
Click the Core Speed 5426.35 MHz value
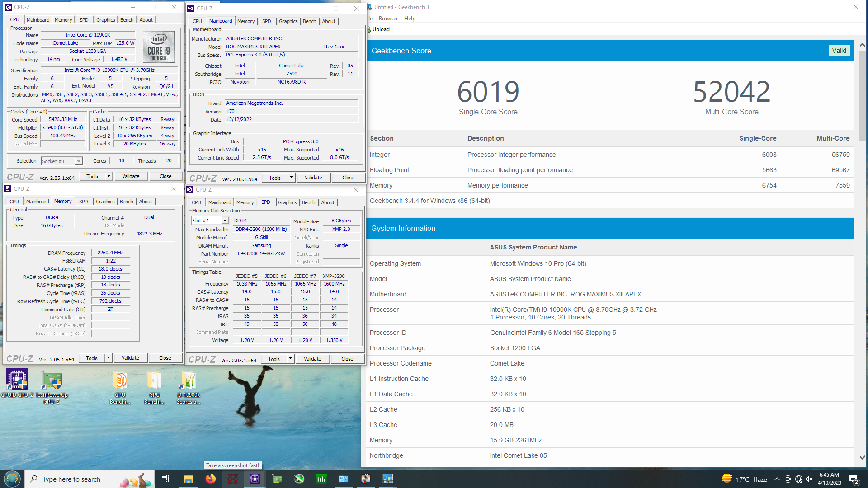(x=63, y=119)
